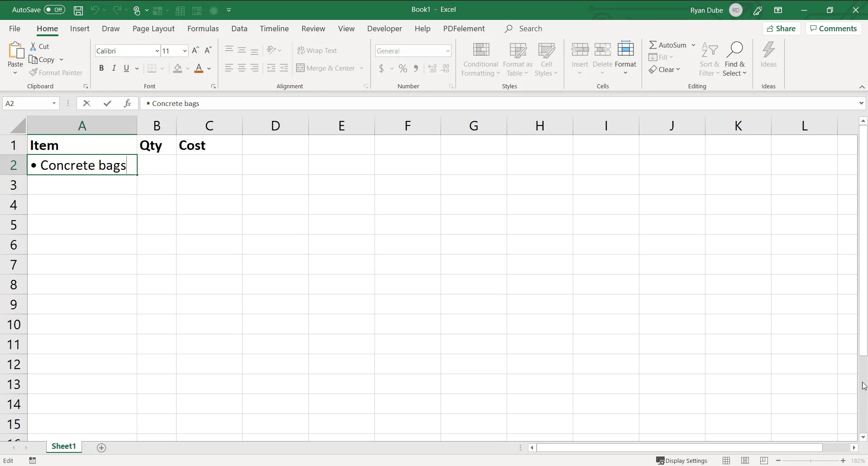
Task: Toggle Center horizontal alignment
Action: coord(242,68)
